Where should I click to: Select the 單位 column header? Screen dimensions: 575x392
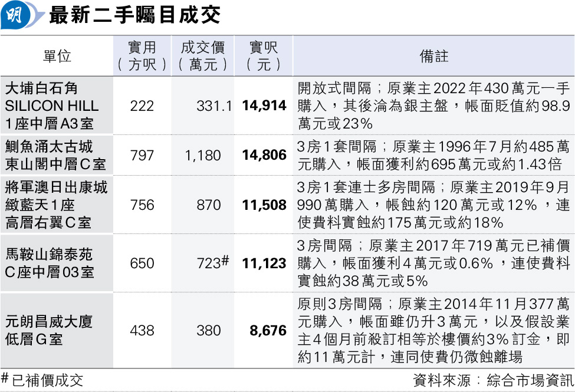coord(57,56)
